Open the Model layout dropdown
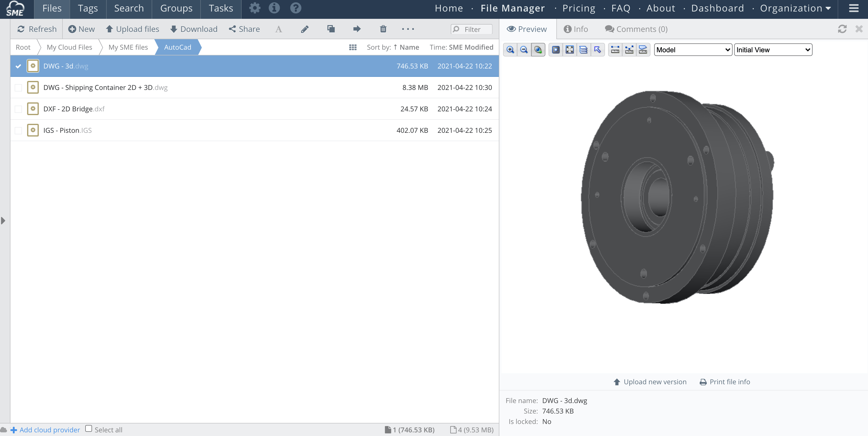 click(x=693, y=50)
